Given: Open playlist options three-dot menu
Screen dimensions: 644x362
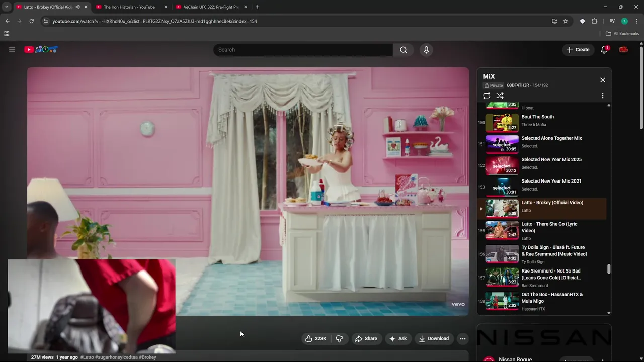Looking at the screenshot, I should point(603,96).
